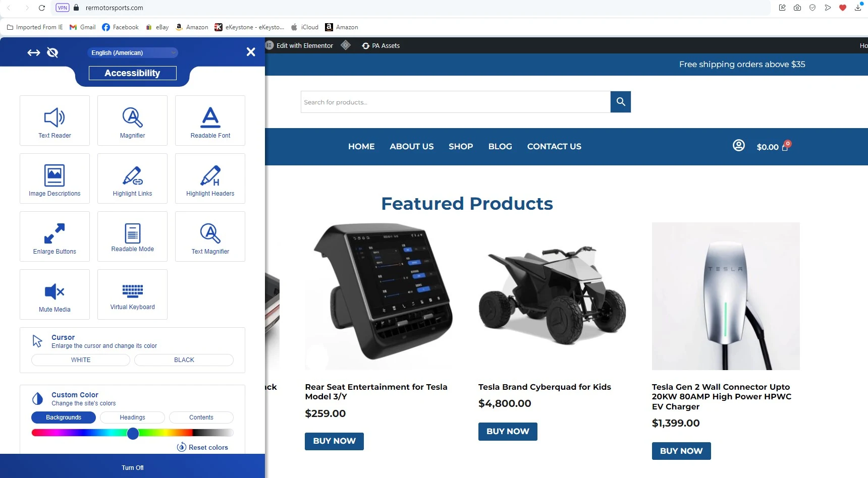The width and height of the screenshot is (868, 478).
Task: Open the English (American) language dropdown
Action: pos(133,52)
